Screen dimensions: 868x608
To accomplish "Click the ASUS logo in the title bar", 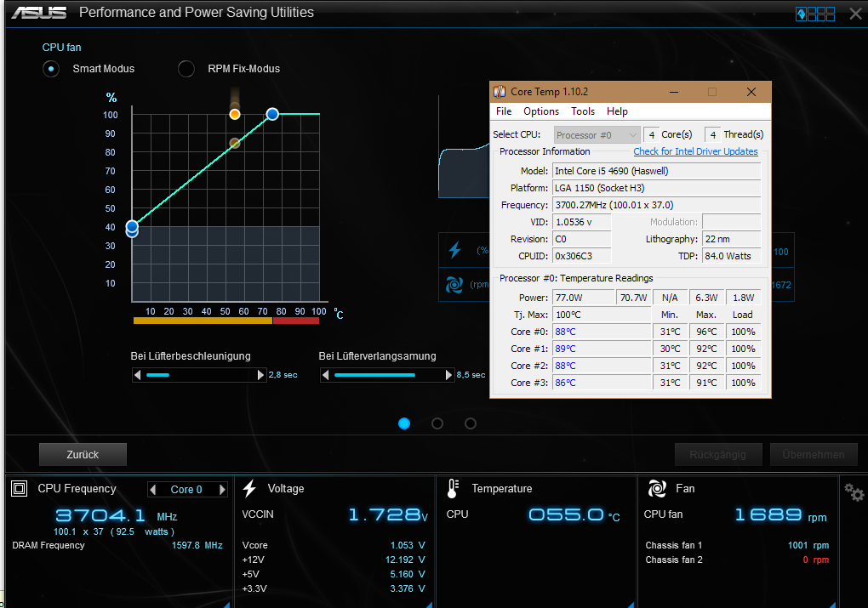I will 39,12.
